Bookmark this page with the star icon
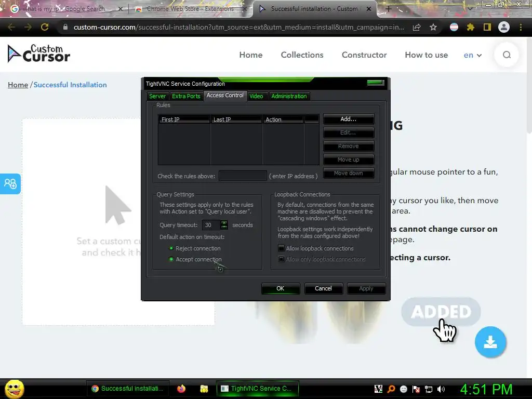 (x=433, y=27)
